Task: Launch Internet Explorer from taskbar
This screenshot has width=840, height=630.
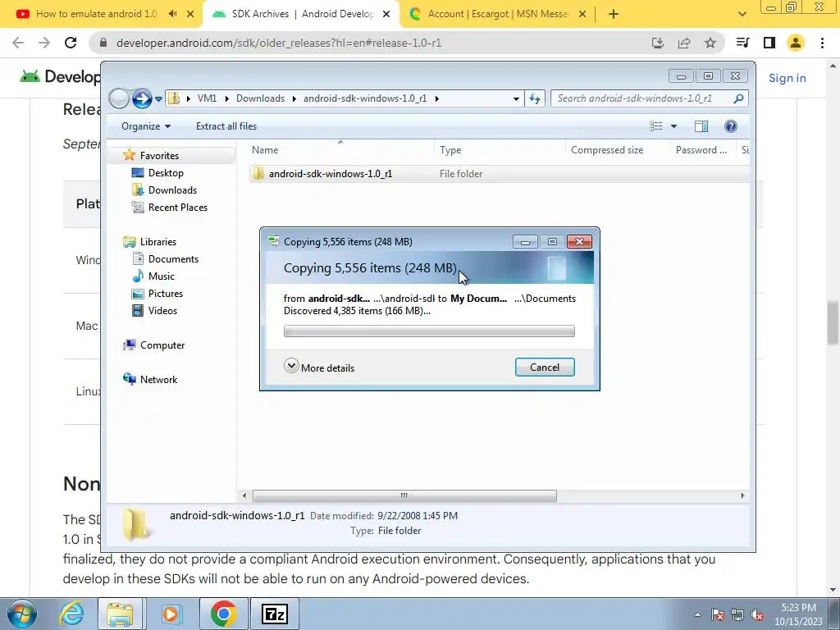Action: [x=71, y=614]
